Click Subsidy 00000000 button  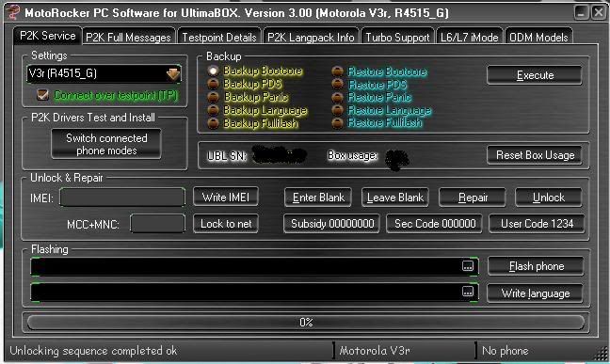coord(332,224)
